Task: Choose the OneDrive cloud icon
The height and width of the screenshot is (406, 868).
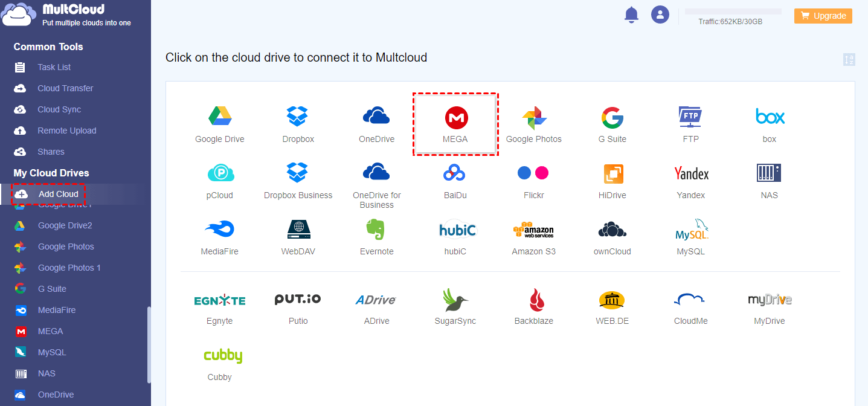Action: (x=376, y=116)
